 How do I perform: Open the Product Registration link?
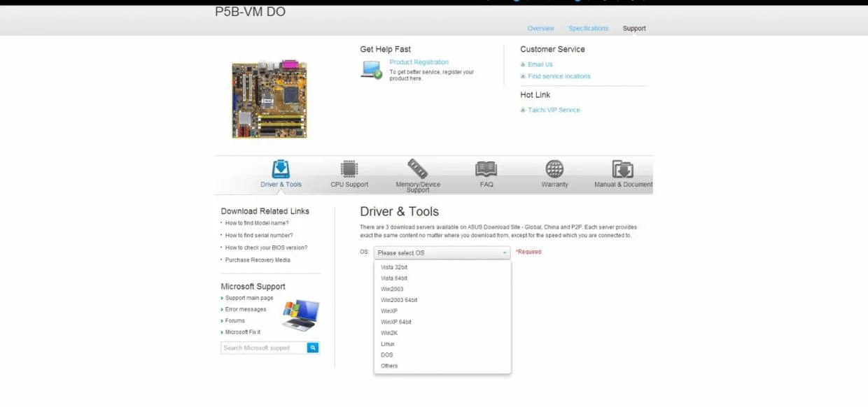pyautogui.click(x=419, y=62)
